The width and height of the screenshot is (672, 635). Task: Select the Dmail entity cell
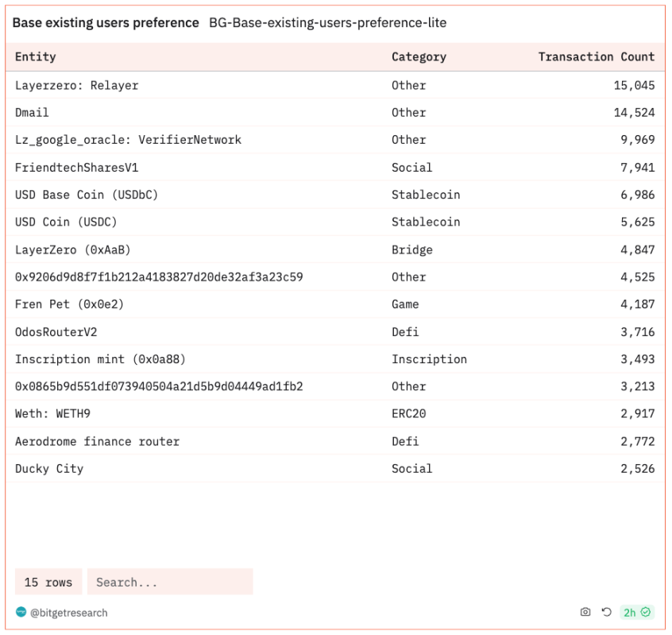(x=32, y=112)
